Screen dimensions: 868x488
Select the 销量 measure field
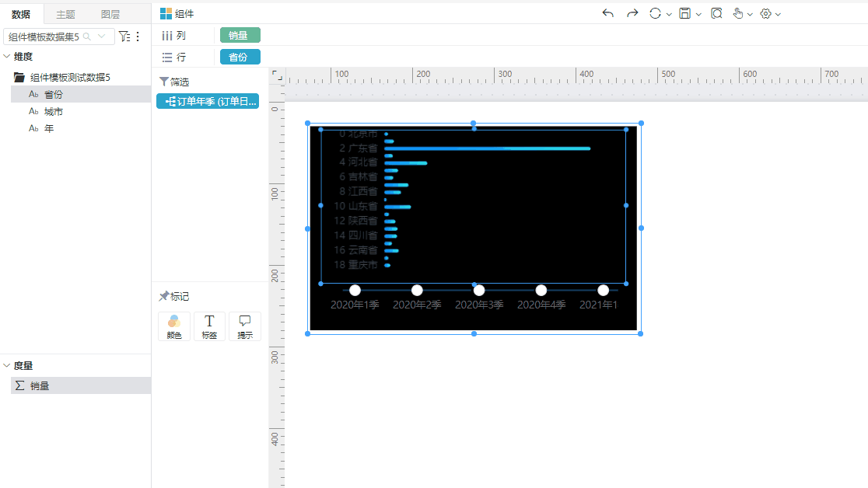(81, 385)
